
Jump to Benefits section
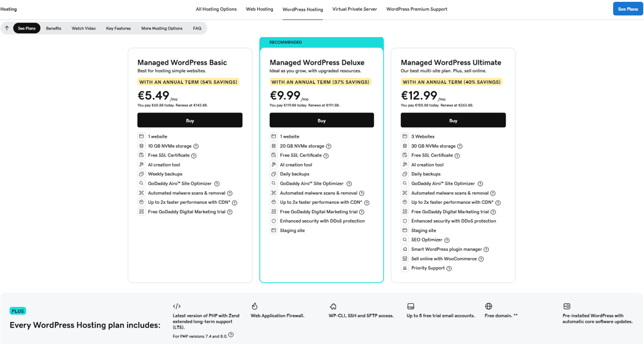[x=53, y=28]
